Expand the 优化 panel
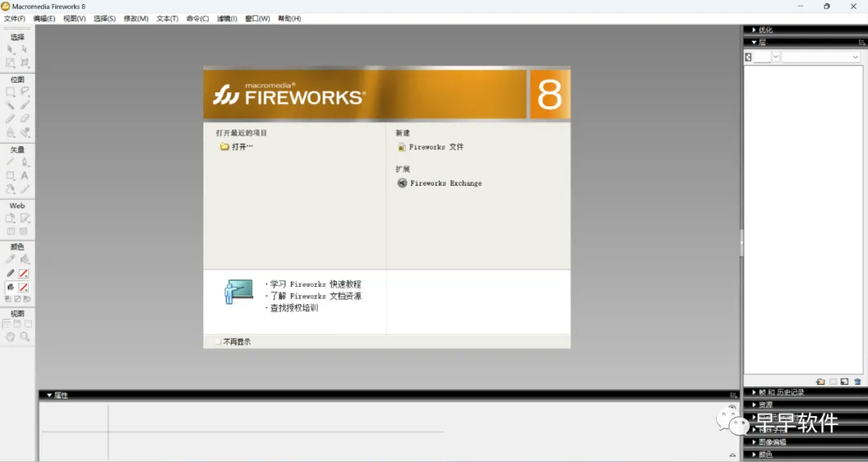Image resolution: width=868 pixels, height=462 pixels. pyautogui.click(x=754, y=30)
